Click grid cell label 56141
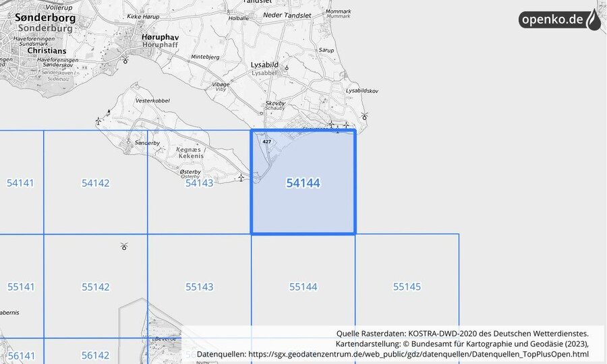Image resolution: width=607 pixels, height=364 pixels. click(x=22, y=355)
